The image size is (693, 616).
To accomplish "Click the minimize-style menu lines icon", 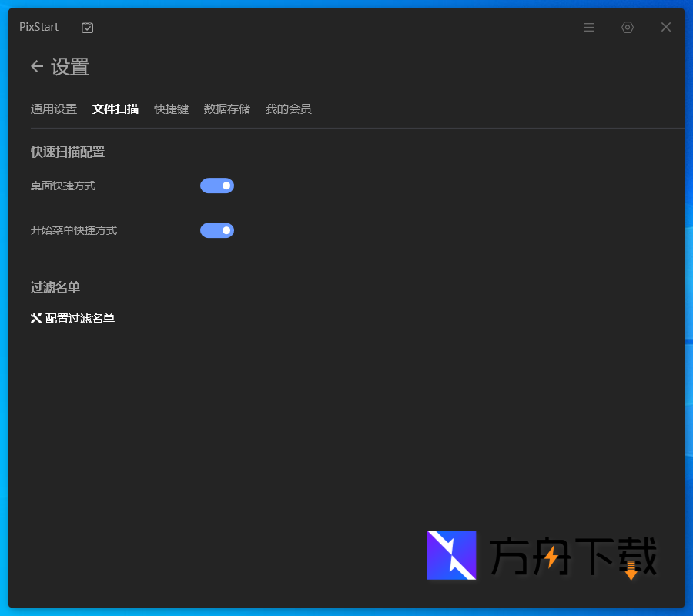I will (x=589, y=27).
